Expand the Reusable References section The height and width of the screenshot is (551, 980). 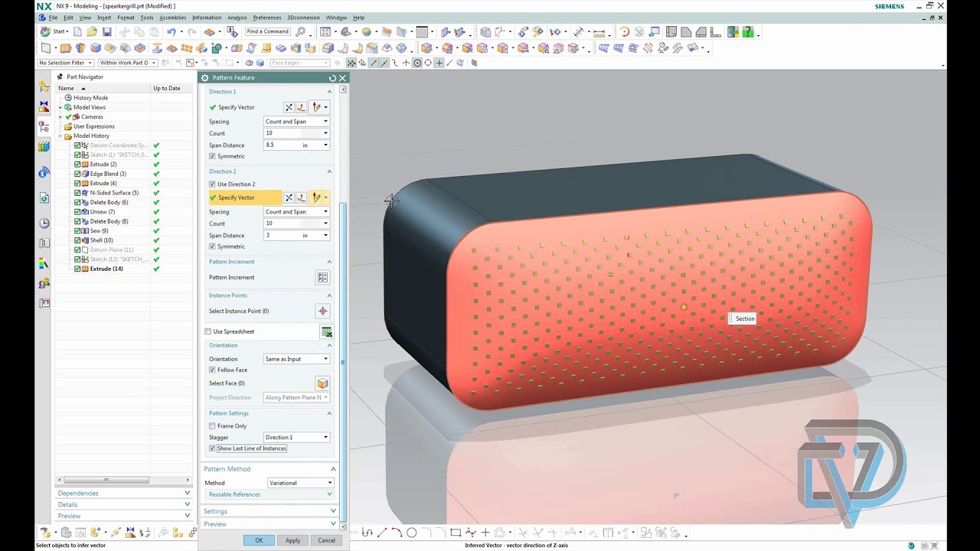[x=269, y=494]
